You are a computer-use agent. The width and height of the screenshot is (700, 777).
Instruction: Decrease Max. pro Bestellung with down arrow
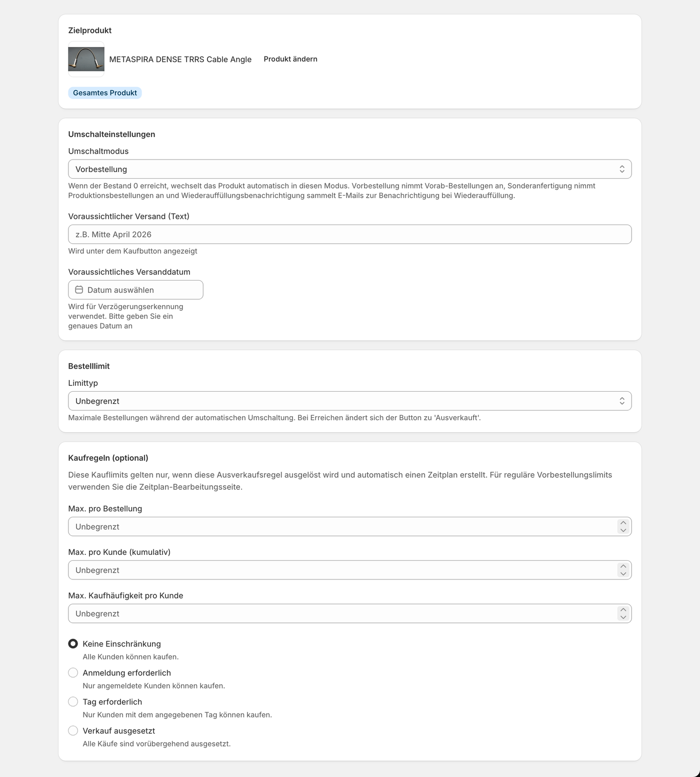point(623,530)
